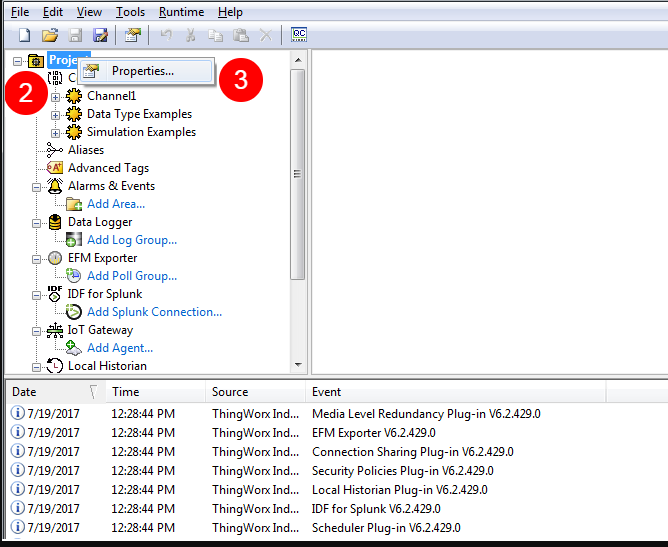Expand the Channel1 tree node
The width and height of the screenshot is (668, 547).
click(x=56, y=96)
